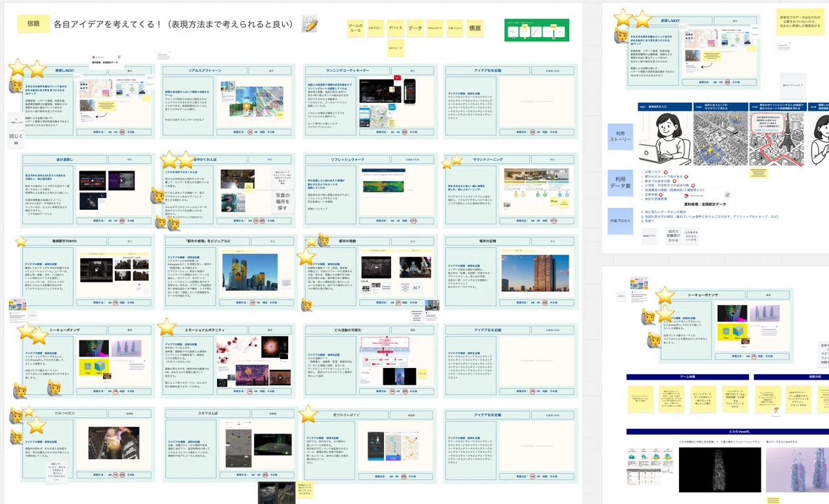Select the ひみつの花火 card title

point(65,413)
